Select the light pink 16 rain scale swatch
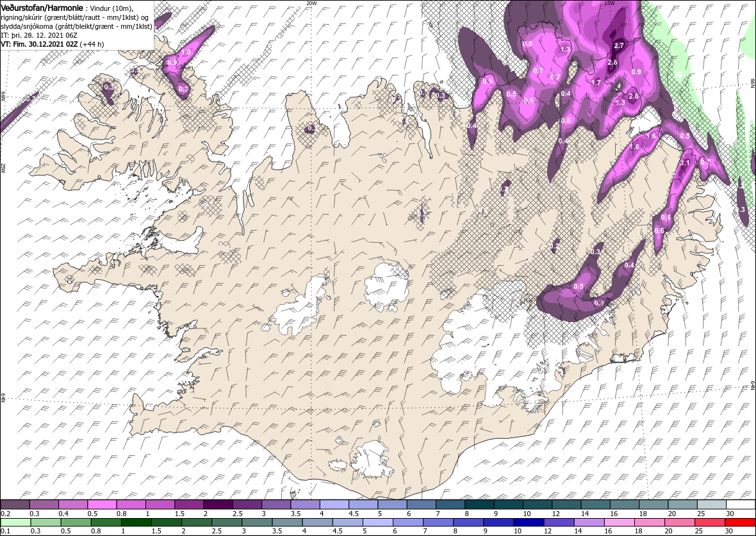The height and width of the screenshot is (536, 756). 620,523
